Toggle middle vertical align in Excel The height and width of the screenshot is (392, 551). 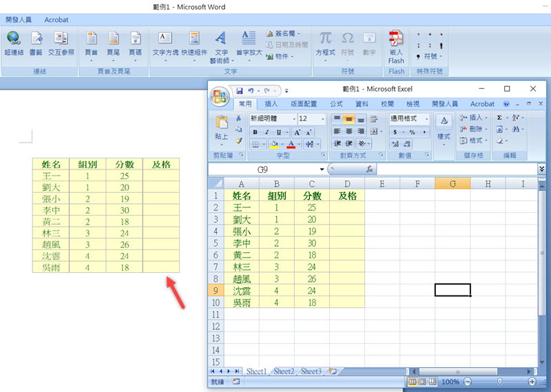tap(349, 119)
